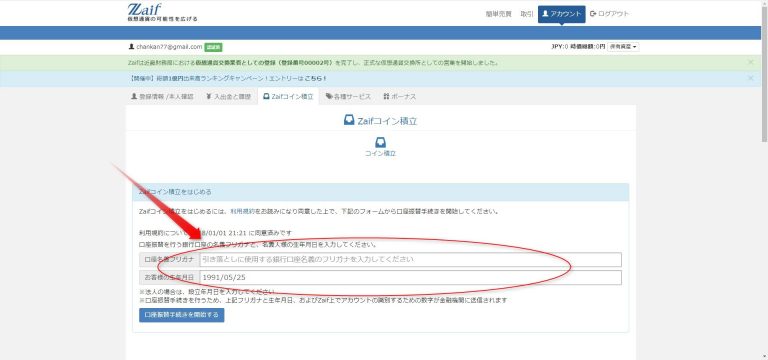This screenshot has height=360, width=768.
Task: Select the Zaifコイン積立 tab
Action: click(288, 96)
